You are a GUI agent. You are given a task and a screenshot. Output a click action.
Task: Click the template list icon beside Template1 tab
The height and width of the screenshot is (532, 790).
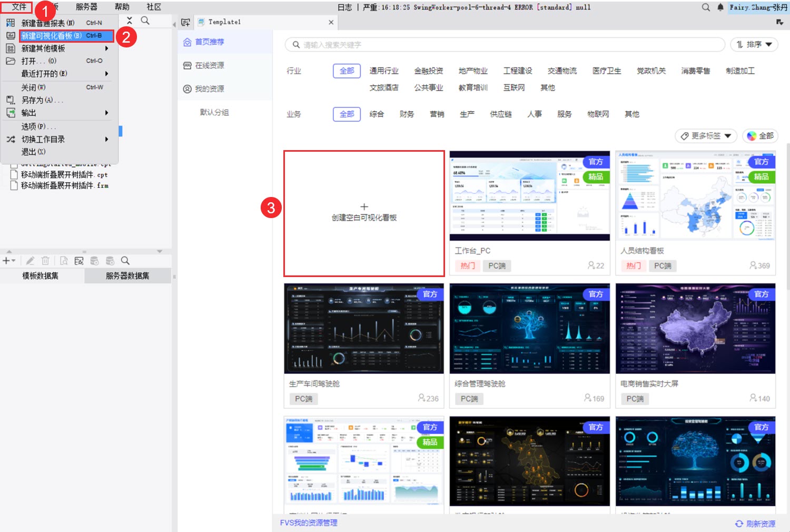185,22
